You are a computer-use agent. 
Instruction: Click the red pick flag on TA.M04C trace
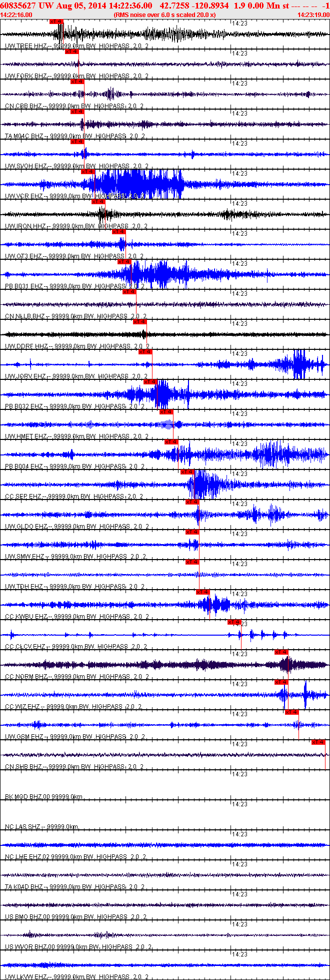click(x=77, y=112)
